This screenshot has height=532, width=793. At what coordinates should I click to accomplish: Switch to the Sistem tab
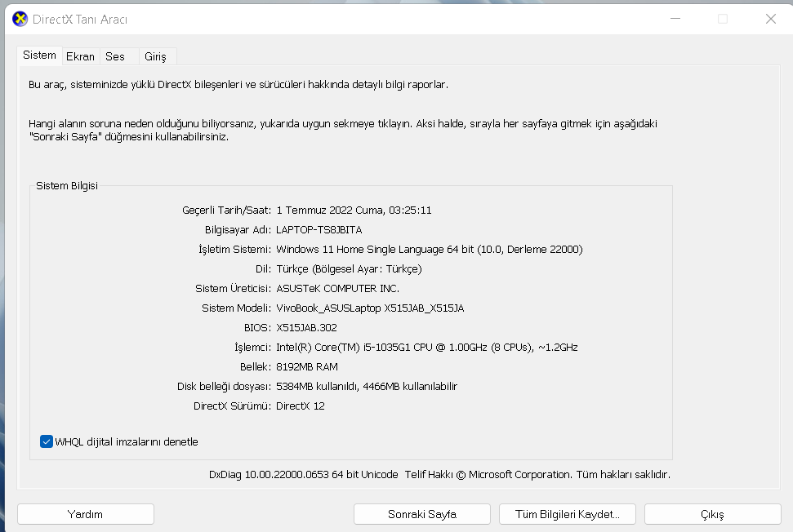(39, 55)
